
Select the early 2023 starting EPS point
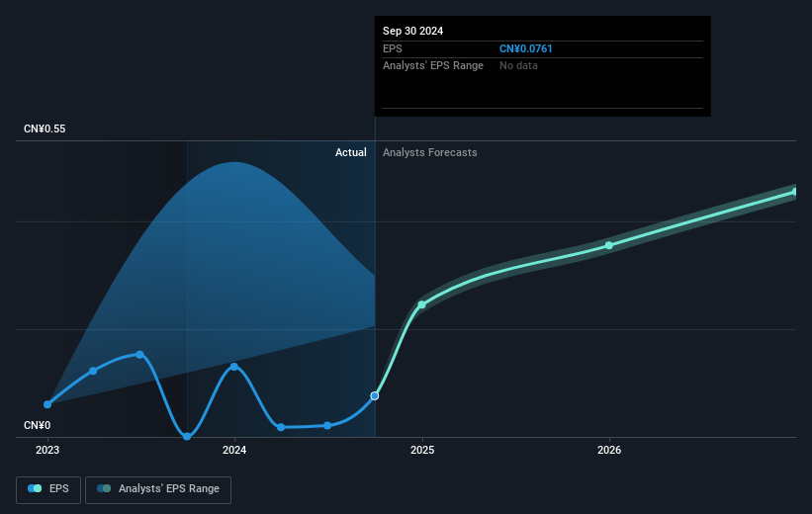[x=47, y=404]
